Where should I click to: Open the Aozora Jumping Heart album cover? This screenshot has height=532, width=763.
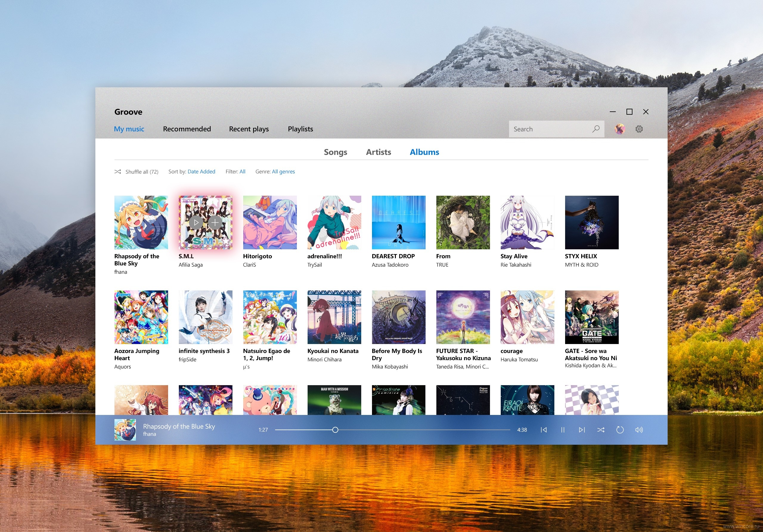(141, 317)
